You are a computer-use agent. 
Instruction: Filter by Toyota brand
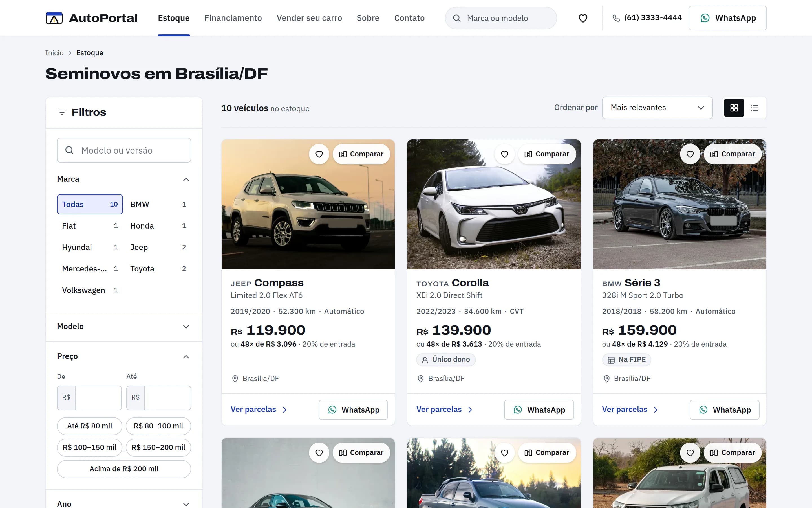(x=158, y=269)
